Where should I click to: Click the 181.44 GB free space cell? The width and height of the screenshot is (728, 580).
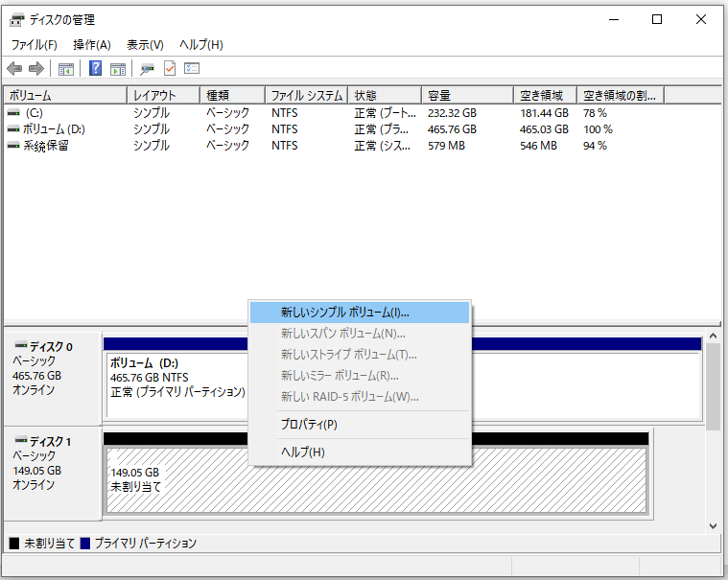click(544, 113)
